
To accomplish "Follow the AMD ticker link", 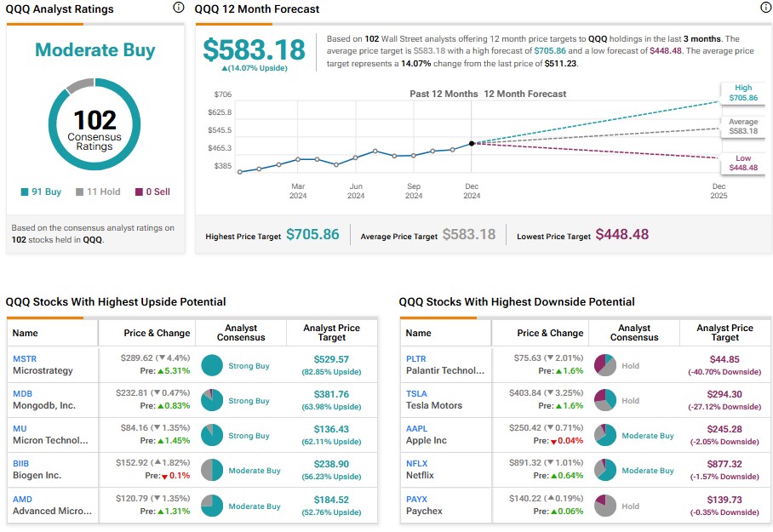I will click(x=23, y=499).
